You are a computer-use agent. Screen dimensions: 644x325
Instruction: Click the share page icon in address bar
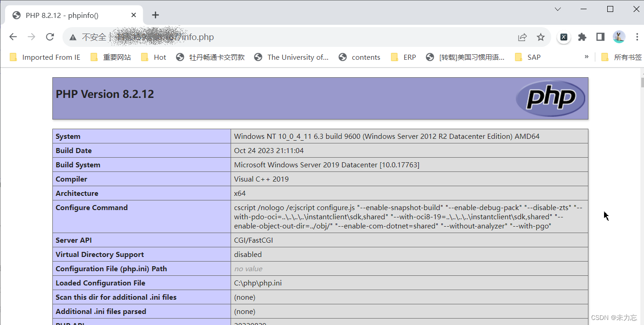tap(522, 37)
